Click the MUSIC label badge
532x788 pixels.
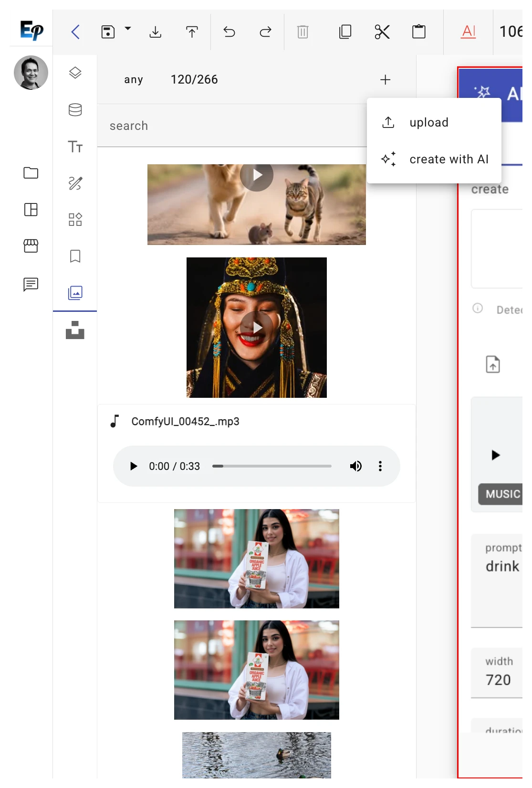coord(501,494)
